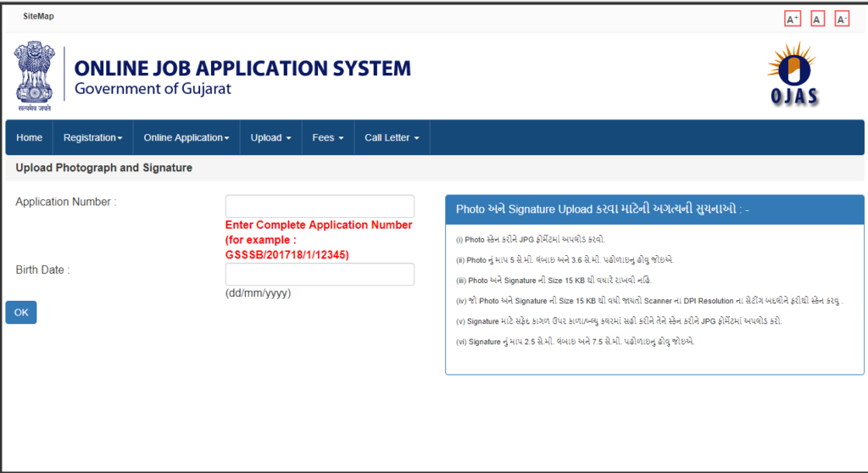Image resolution: width=868 pixels, height=473 pixels.
Task: Click Upload Photograph and Signature heading
Action: (104, 168)
